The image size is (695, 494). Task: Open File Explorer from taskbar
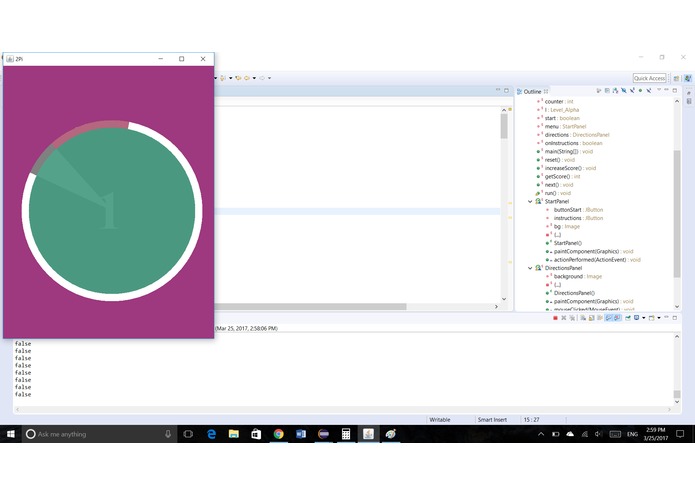tap(234, 434)
